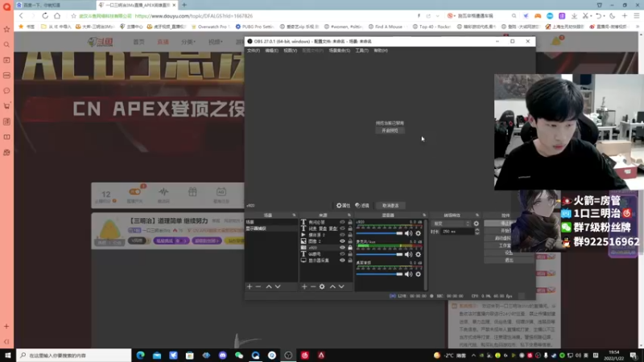The height and width of the screenshot is (362, 644).
Task: Undock the scene transitions panel with its header icon
Action: click(x=477, y=215)
